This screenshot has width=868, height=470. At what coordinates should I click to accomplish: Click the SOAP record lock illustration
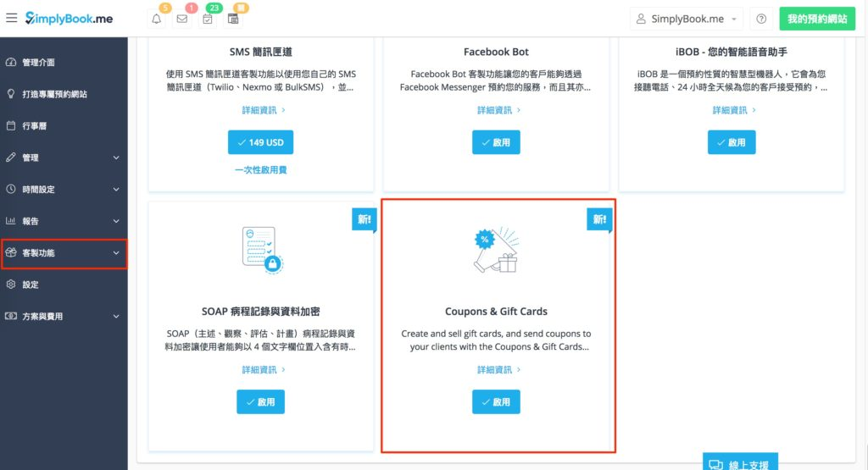262,250
